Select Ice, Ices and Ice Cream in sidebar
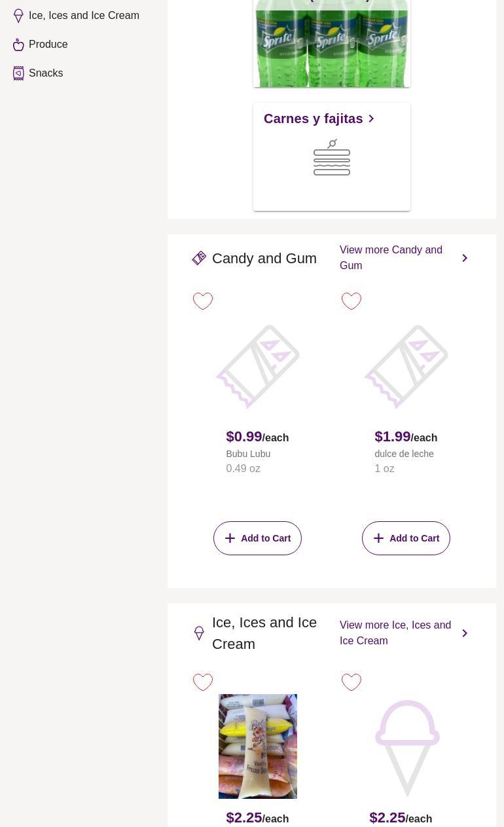Viewport: 504px width, 827px height. 84,16
